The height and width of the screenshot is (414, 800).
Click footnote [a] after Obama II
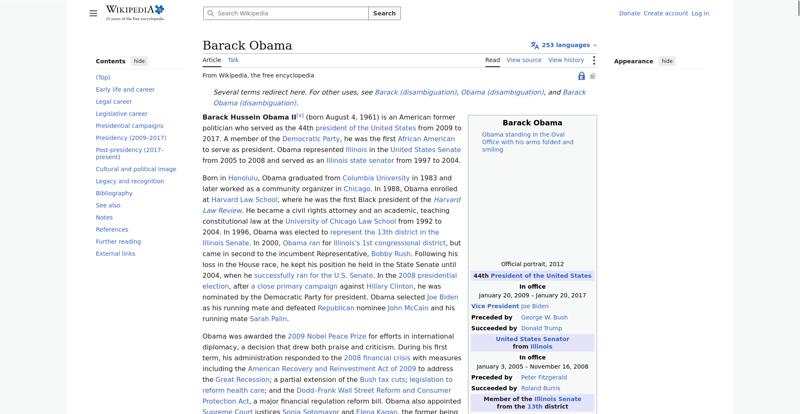click(300, 115)
